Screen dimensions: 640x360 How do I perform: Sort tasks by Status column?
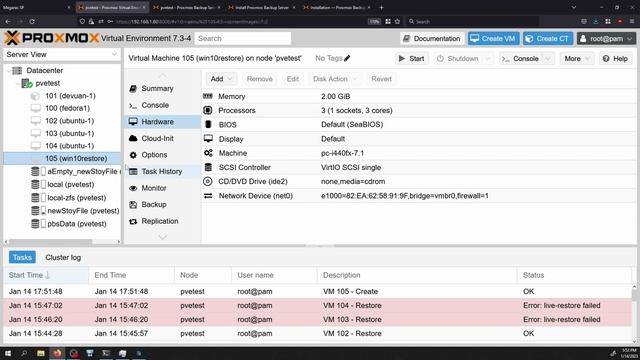tap(573, 275)
